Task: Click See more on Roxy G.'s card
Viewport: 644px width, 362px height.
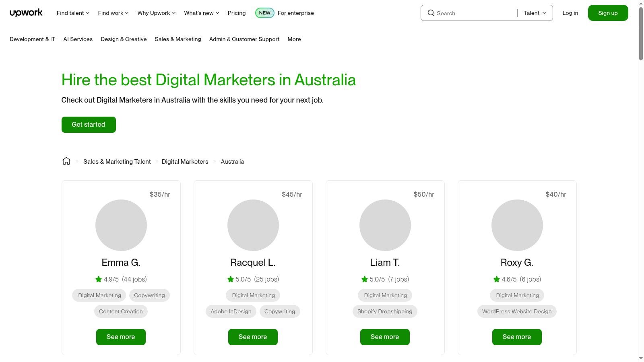Action: pos(517,337)
